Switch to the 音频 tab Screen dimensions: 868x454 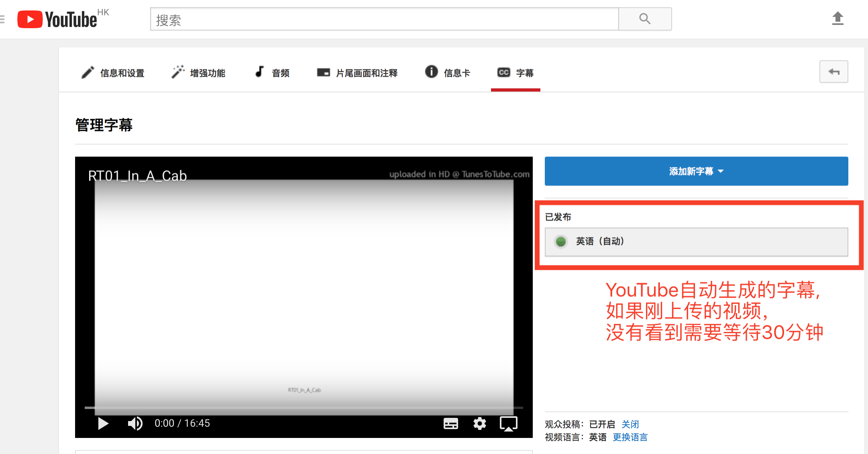272,73
